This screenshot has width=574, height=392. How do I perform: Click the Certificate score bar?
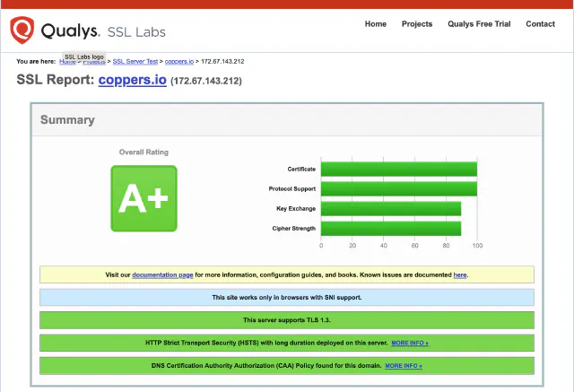click(399, 170)
